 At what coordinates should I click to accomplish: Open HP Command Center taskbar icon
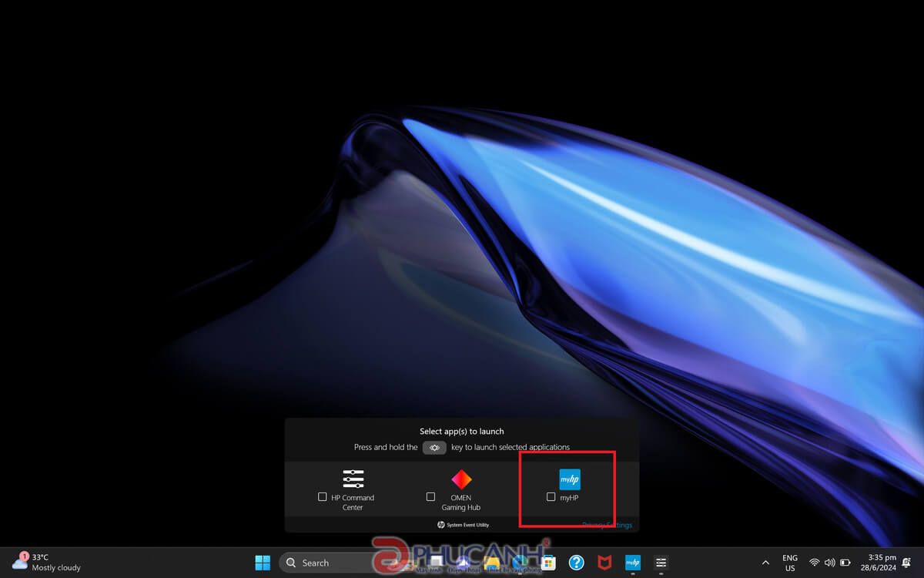[x=661, y=563]
